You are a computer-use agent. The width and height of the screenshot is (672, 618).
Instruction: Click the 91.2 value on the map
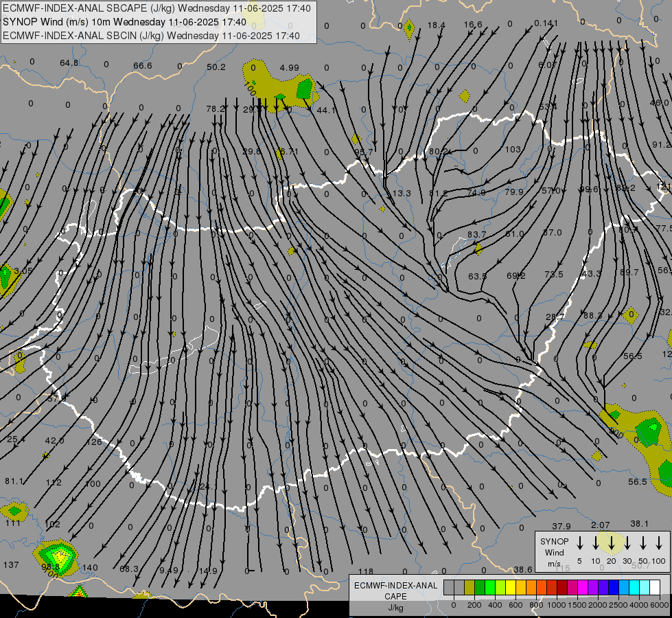661,145
